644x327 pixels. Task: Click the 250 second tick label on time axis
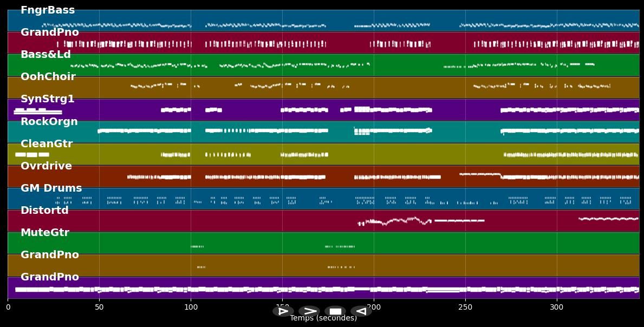point(465,308)
